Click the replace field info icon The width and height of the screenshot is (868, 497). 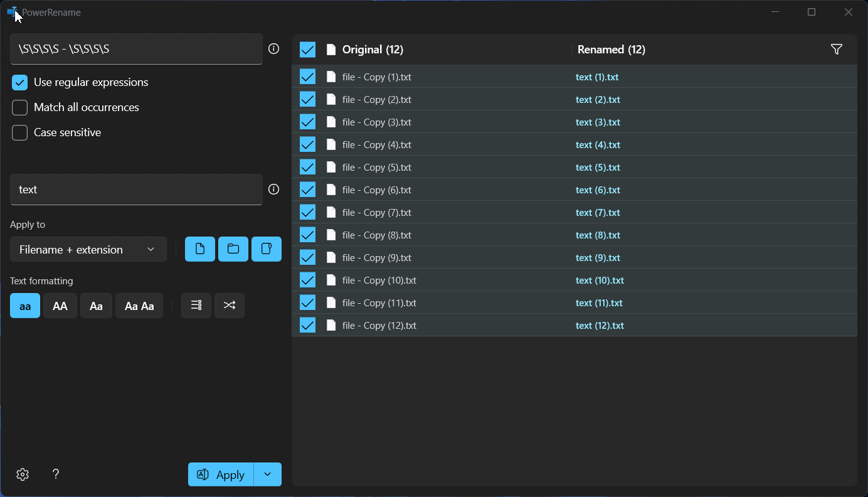click(x=273, y=190)
